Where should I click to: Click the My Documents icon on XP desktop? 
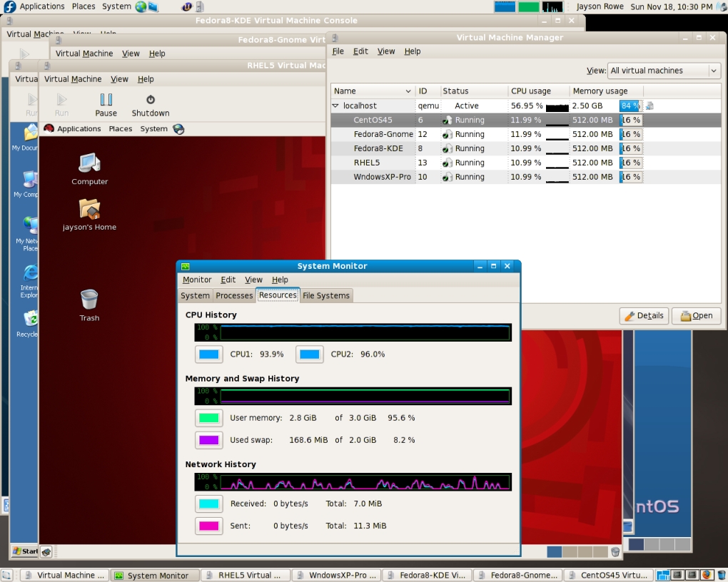coord(30,132)
